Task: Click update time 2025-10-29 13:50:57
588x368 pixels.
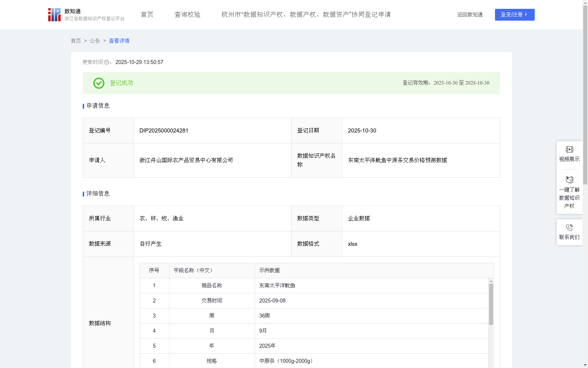Action: tap(139, 63)
